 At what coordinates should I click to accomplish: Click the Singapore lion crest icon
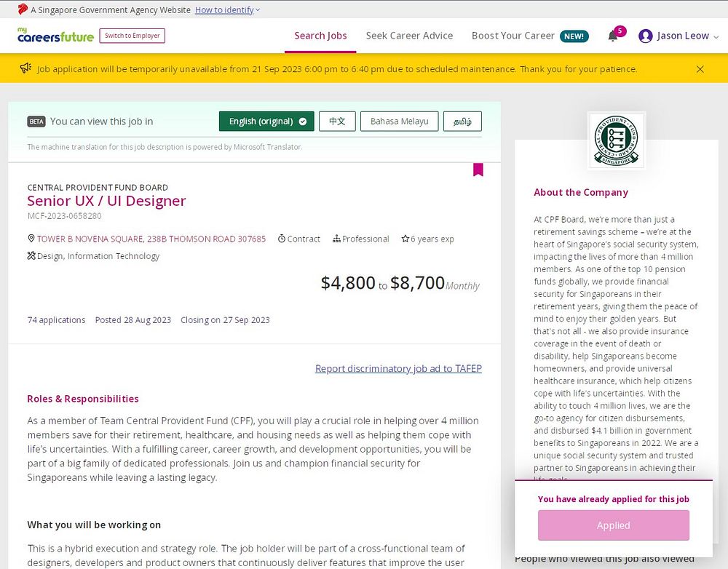pyautogui.click(x=23, y=9)
